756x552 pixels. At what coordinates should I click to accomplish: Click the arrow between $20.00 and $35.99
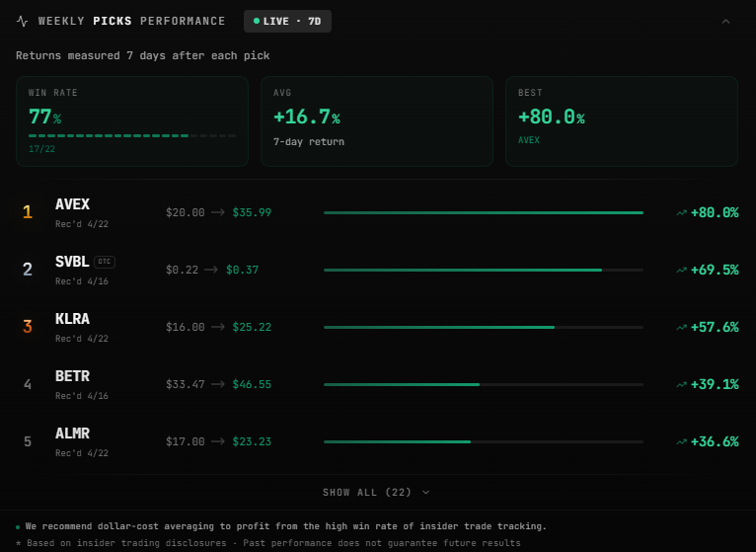218,212
